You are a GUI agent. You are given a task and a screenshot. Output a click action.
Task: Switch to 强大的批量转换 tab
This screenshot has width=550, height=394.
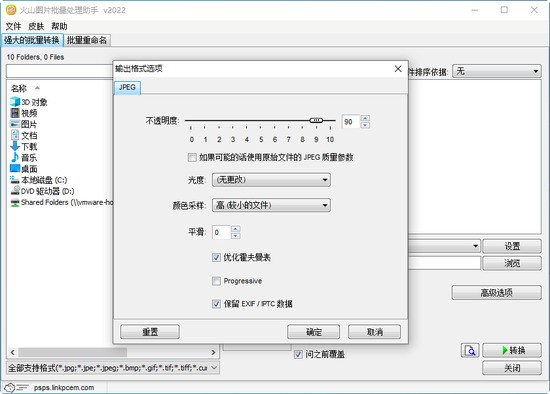[x=32, y=40]
